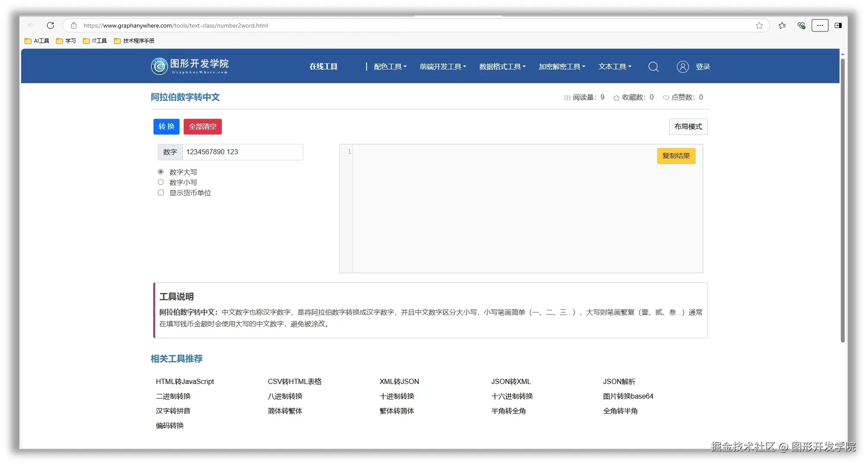Click the 布局模式 button
This screenshot has height=465, width=868.
point(688,127)
